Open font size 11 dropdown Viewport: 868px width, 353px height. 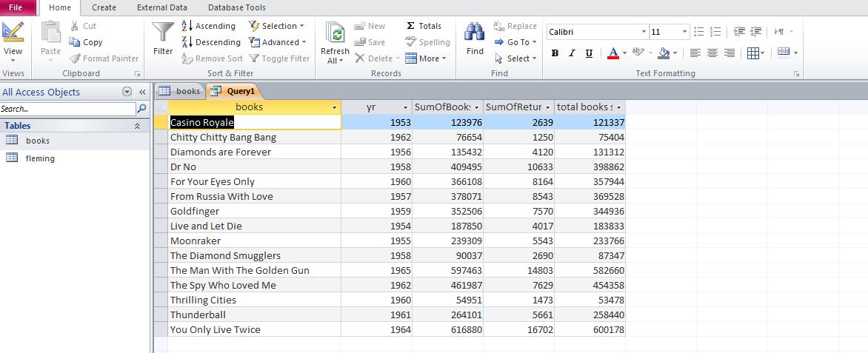pos(685,32)
